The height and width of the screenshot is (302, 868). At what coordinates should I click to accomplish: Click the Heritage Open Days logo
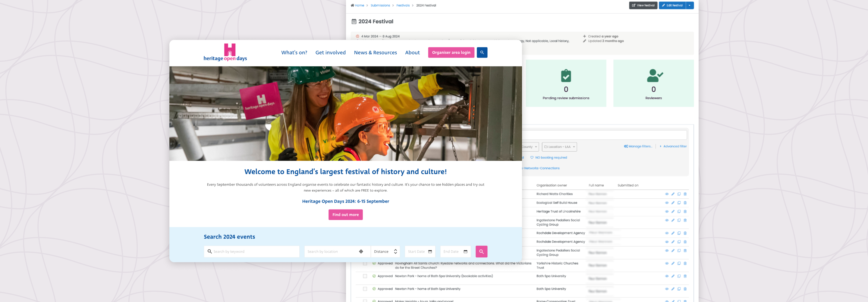click(225, 52)
